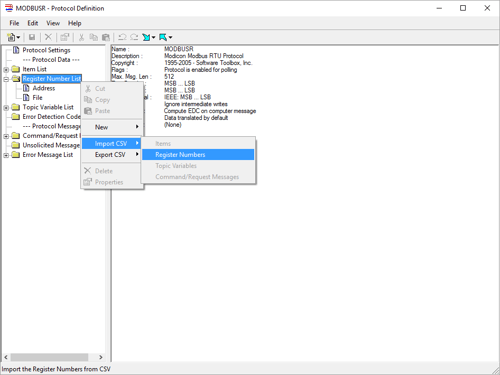Screen dimensions: 500x375
Task: Open the Edit menu
Action: point(33,23)
